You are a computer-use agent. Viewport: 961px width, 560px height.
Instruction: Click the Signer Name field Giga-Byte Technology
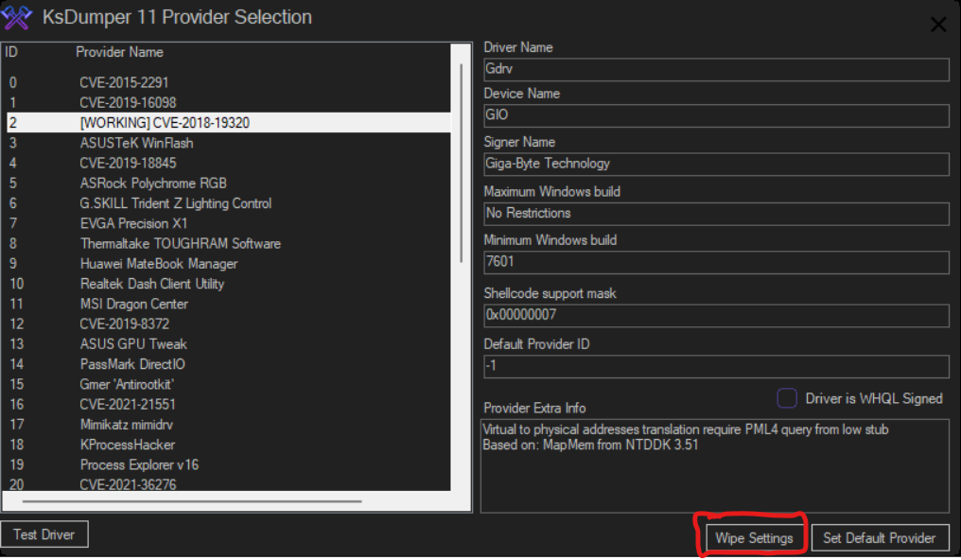[716, 164]
